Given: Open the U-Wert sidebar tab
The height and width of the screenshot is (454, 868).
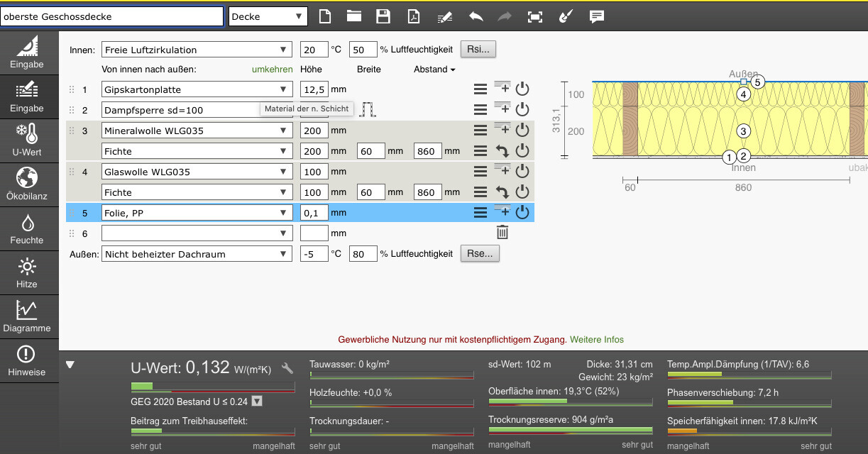Looking at the screenshot, I should click(27, 140).
